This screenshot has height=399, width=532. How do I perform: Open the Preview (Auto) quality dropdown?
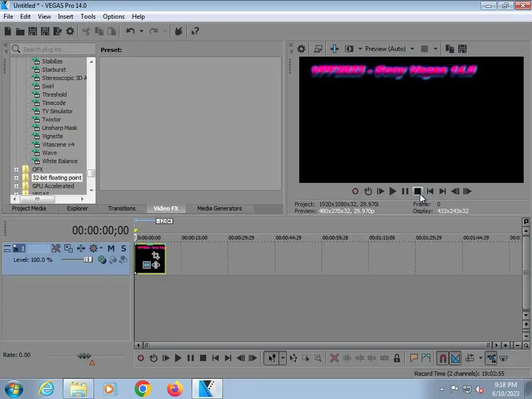[390, 49]
